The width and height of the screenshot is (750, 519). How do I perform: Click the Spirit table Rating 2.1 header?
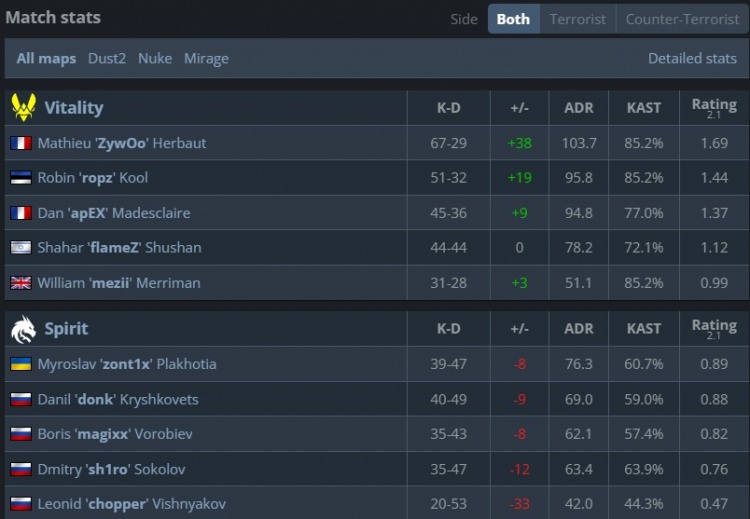713,328
